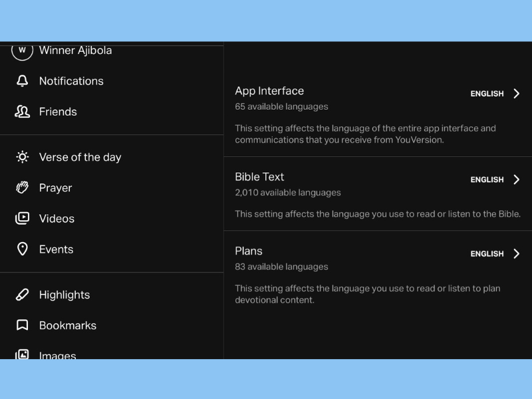
Task: Expand App Interface language chevron
Action: coord(517,93)
